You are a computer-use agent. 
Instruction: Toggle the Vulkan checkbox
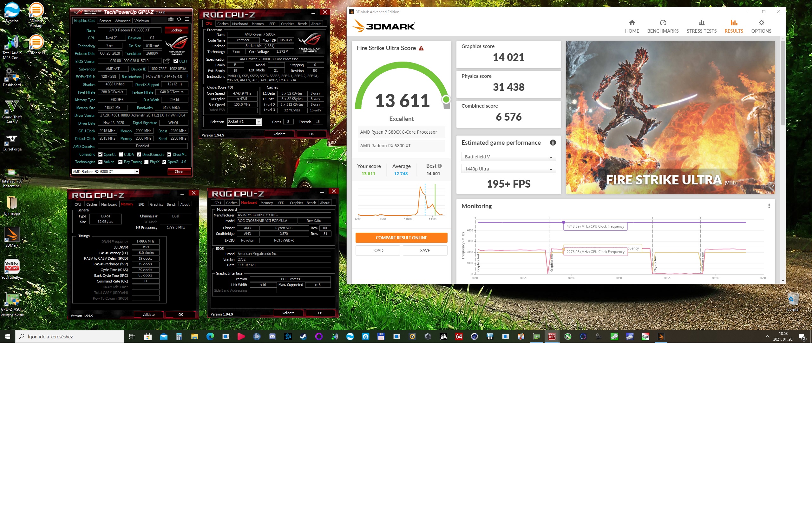[100, 162]
